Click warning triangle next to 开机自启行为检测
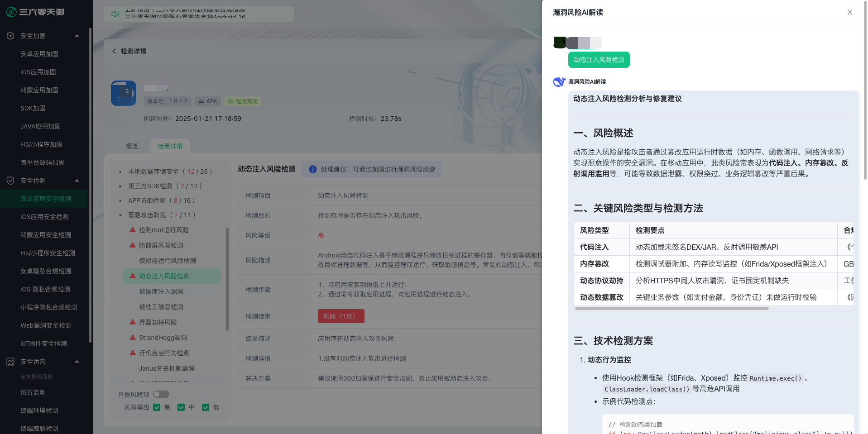Image resolution: width=868 pixels, height=434 pixels. click(133, 353)
